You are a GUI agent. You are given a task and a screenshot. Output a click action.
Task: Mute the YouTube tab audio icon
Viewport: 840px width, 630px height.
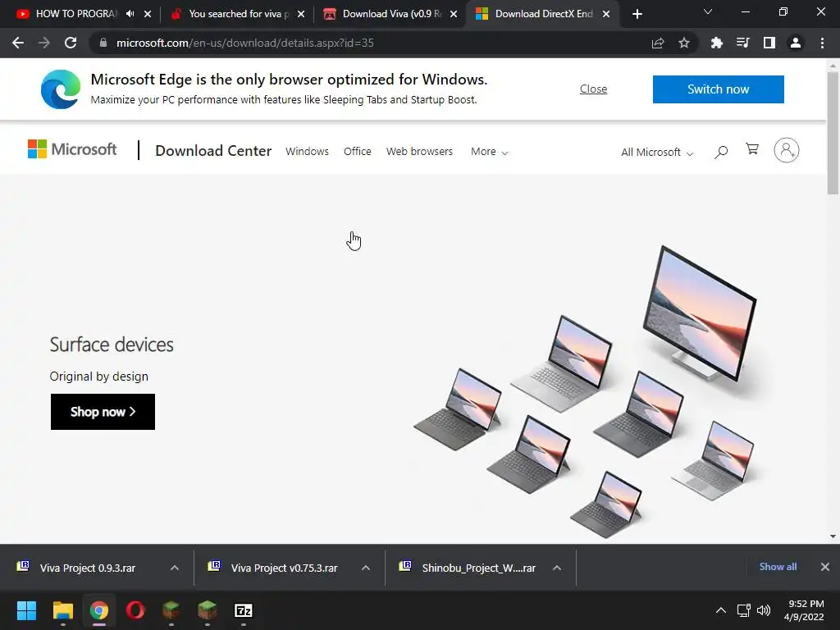pyautogui.click(x=130, y=14)
